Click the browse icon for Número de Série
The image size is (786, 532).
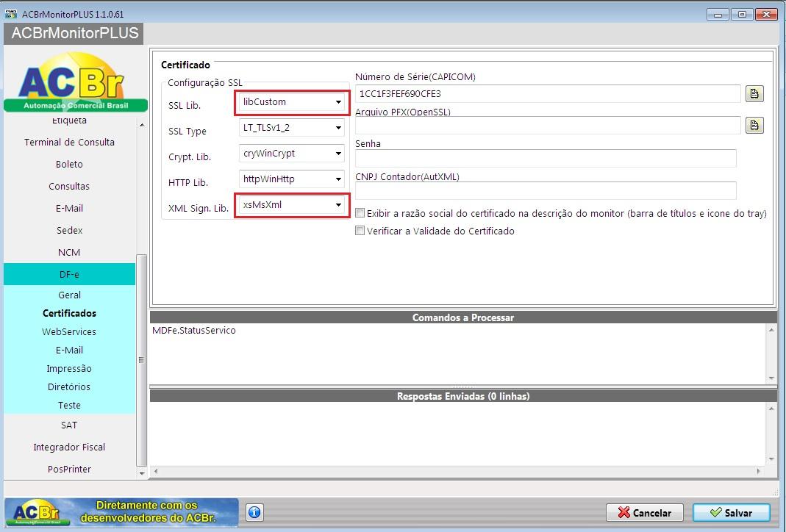(x=754, y=93)
